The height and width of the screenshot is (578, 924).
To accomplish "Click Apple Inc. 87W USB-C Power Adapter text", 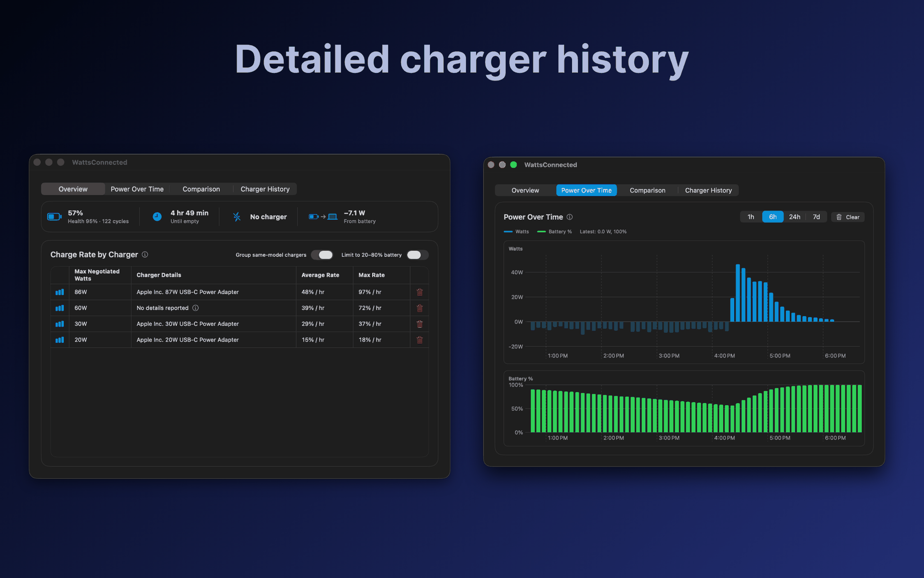I will 188,292.
